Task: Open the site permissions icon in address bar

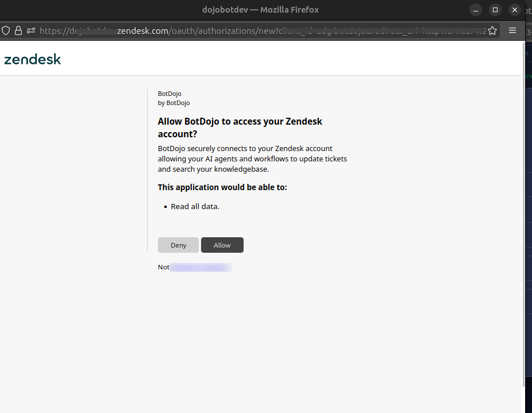Action: [x=31, y=31]
